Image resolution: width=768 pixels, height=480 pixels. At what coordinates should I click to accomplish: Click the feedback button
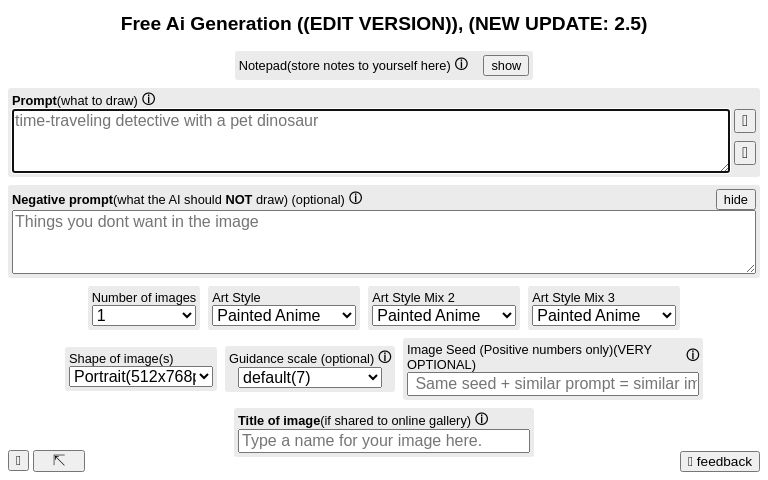click(x=720, y=461)
